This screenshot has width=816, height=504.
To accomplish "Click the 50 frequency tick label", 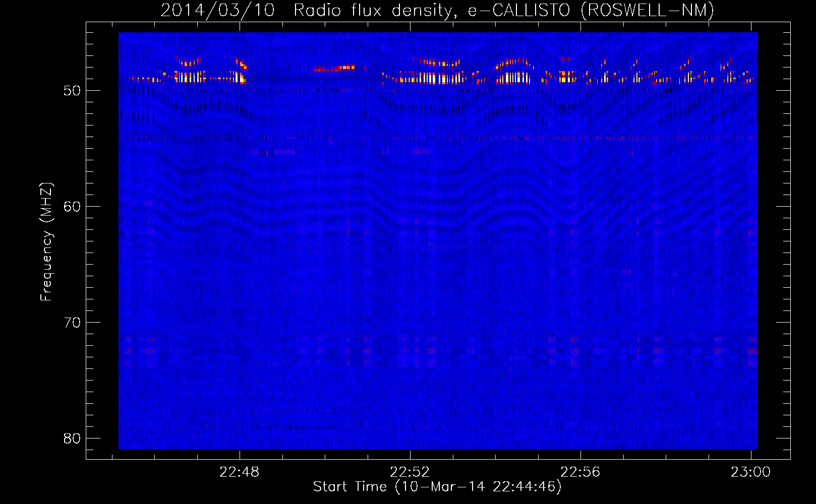I will 72,91.
